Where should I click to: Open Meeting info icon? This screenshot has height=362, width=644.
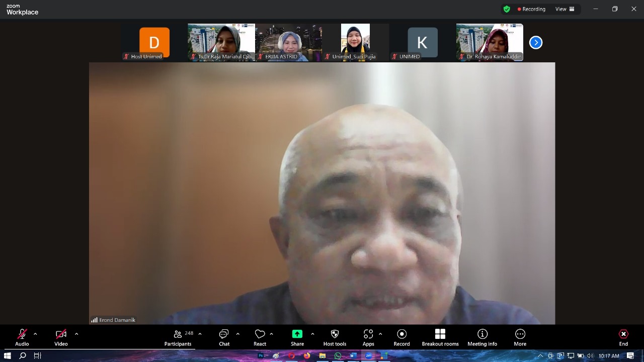(x=482, y=334)
